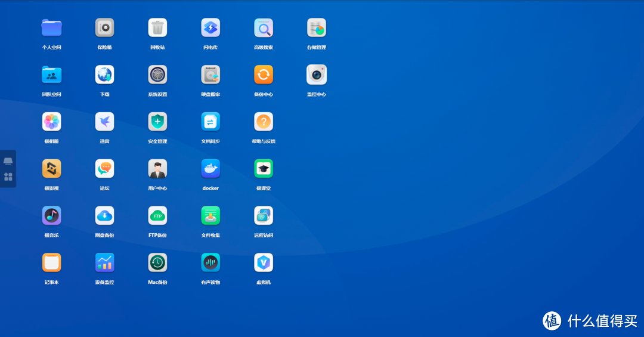This screenshot has height=337, width=644.
Task: Click the 极相册 photo album icon
Action: 52,122
